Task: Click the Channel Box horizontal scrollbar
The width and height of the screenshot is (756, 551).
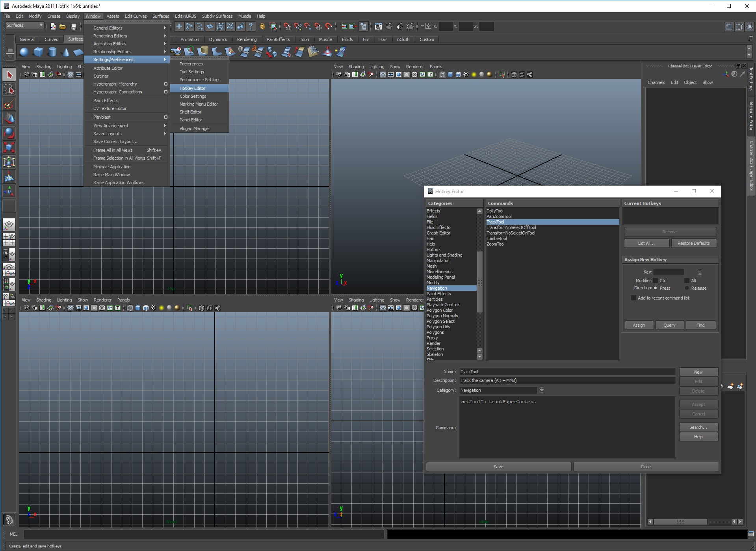Action: pyautogui.click(x=680, y=522)
